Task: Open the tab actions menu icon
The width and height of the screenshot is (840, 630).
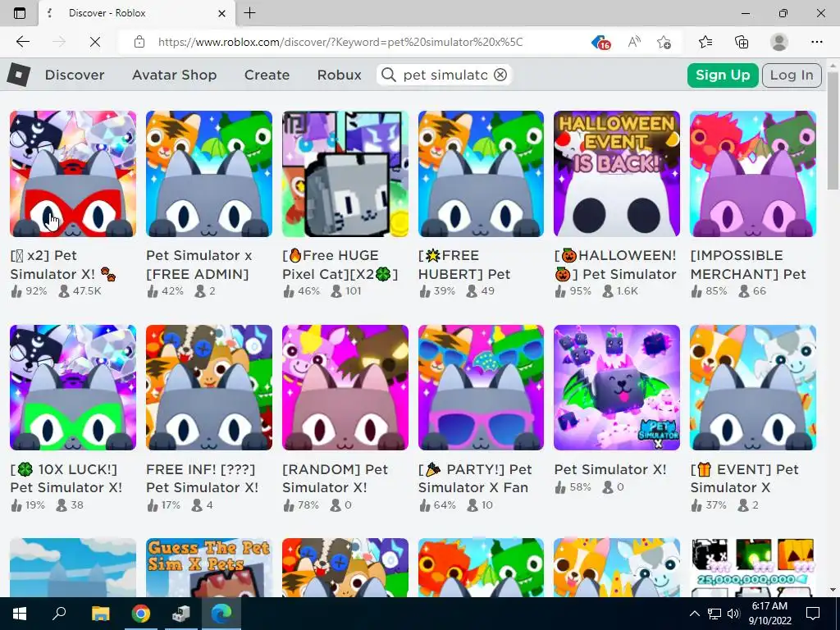Action: point(20,13)
